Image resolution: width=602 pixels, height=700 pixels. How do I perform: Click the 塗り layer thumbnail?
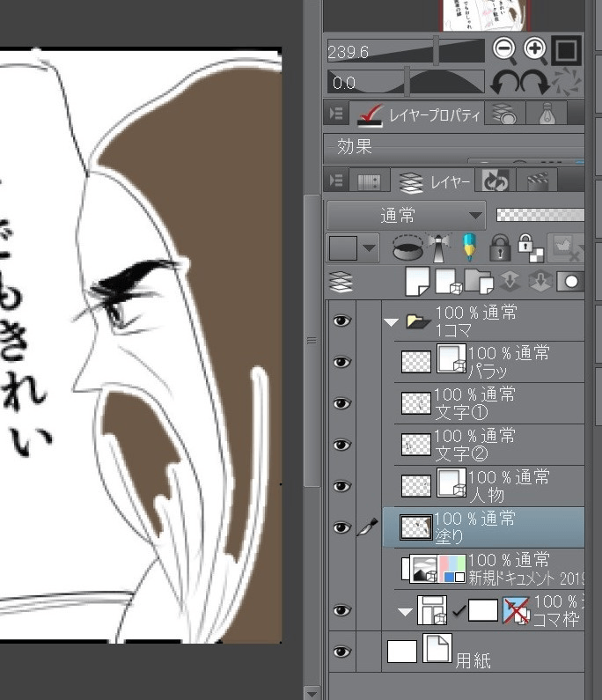point(416,527)
